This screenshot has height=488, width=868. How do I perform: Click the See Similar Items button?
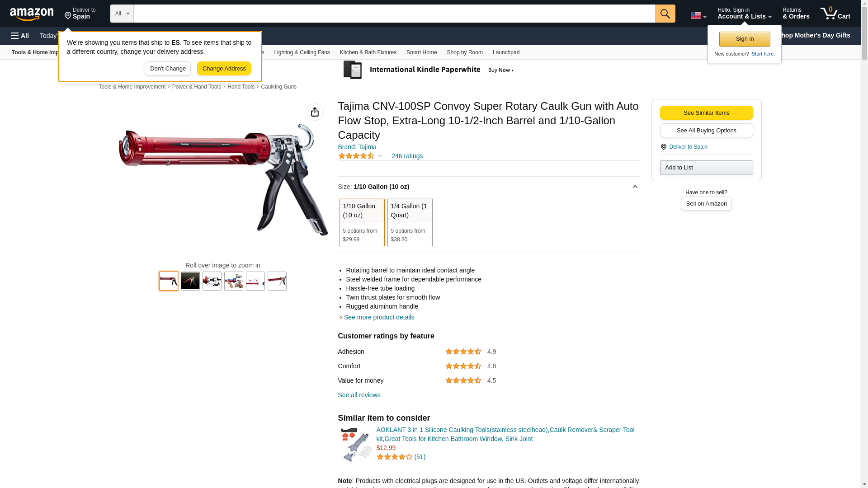[706, 113]
